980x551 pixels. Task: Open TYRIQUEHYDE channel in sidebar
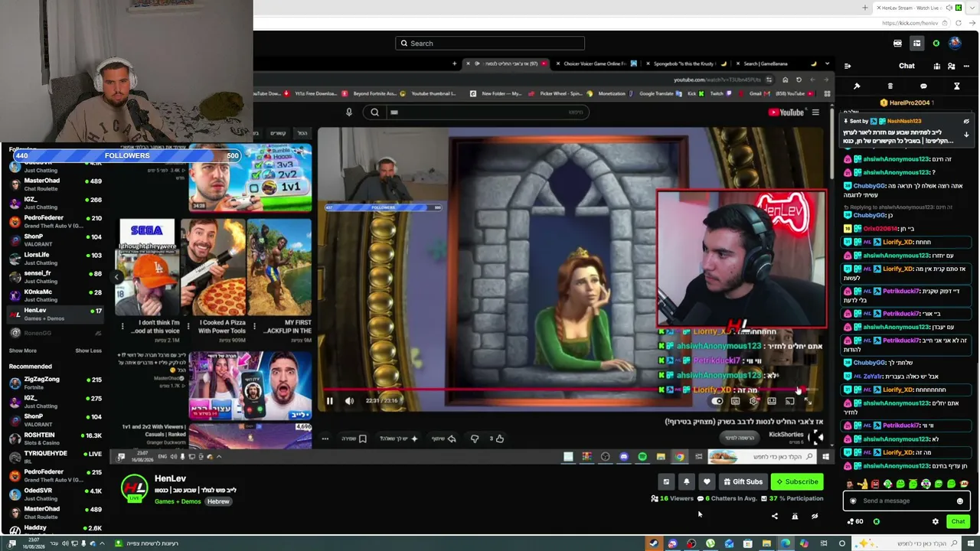tap(55, 457)
